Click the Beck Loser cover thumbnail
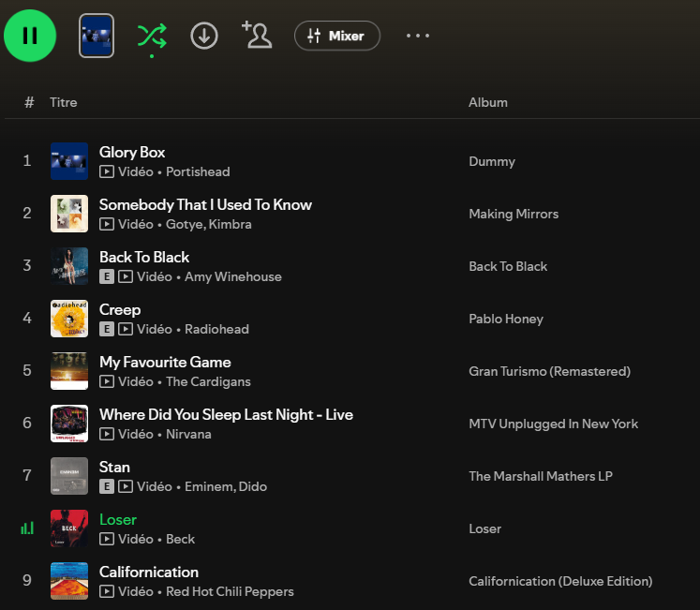This screenshot has width=700, height=610. pos(69,528)
